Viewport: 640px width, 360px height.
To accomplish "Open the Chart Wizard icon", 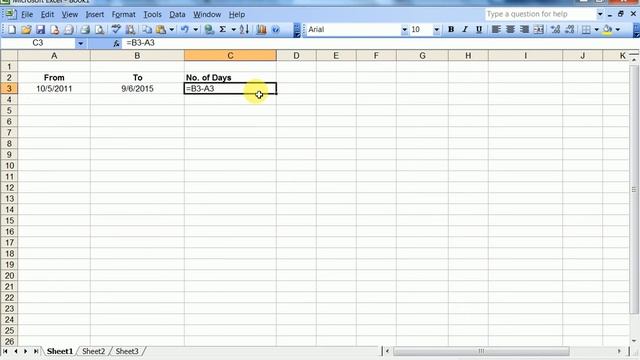I will [x=262, y=29].
